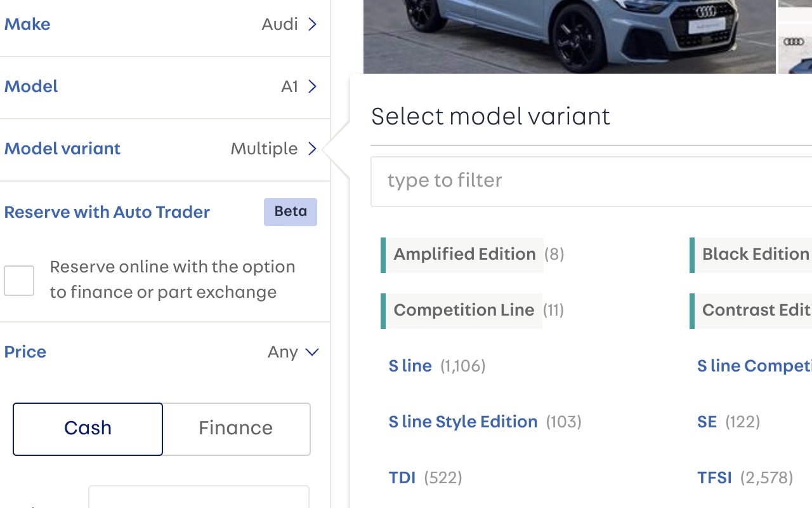
Task: Click the type to filter field
Action: (590, 181)
